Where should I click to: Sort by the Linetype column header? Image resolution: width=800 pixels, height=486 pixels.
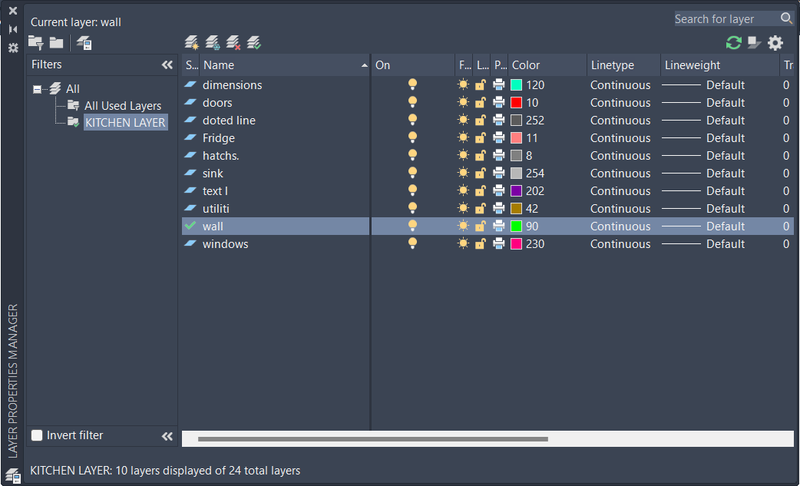pyautogui.click(x=623, y=65)
